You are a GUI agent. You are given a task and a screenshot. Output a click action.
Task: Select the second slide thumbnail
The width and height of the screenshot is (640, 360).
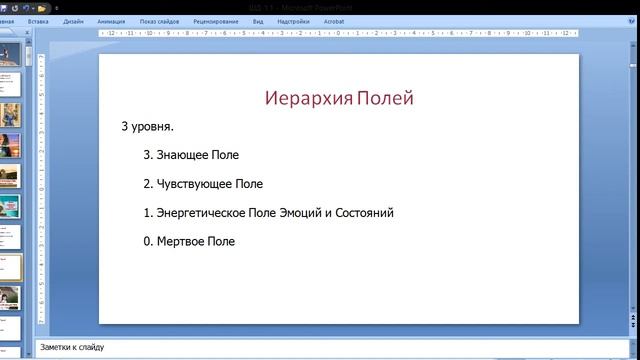(10, 84)
